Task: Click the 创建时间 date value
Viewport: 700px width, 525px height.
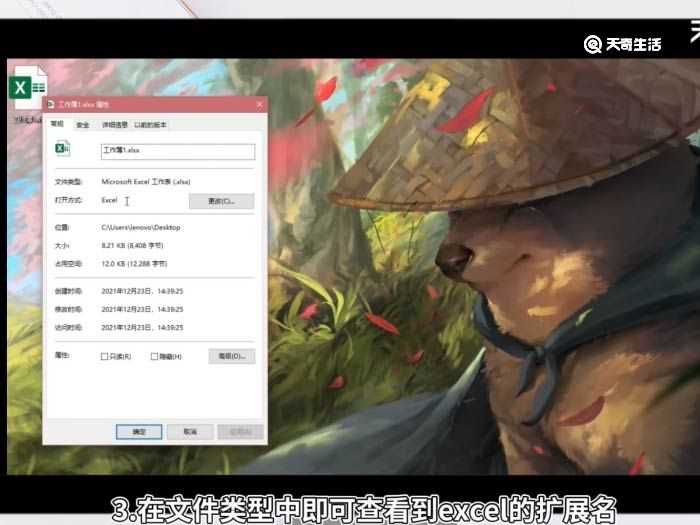Action: [142, 291]
